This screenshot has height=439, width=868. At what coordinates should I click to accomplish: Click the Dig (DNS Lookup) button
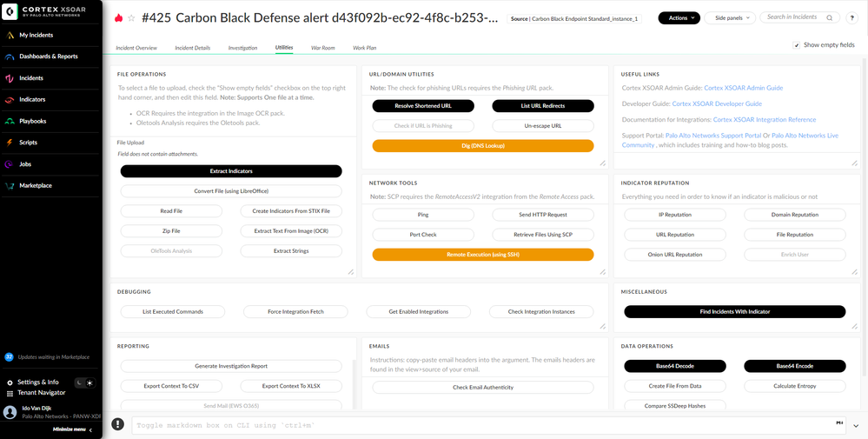482,146
